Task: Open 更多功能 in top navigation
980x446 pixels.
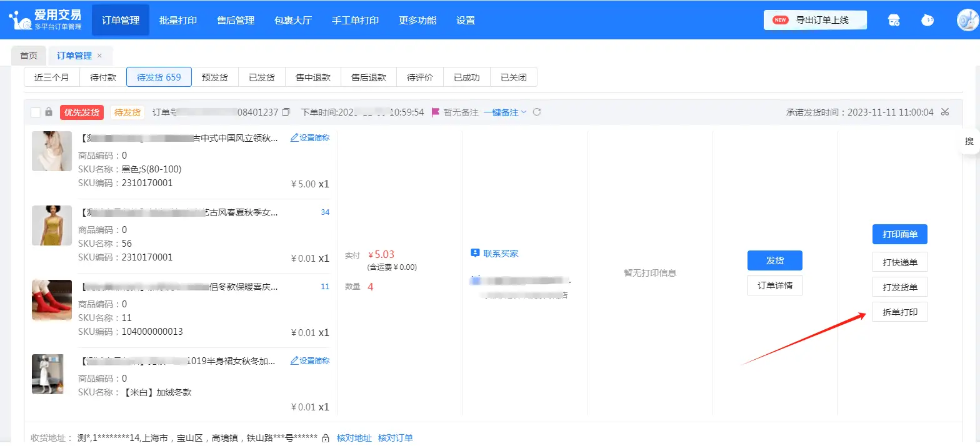Action: (417, 20)
